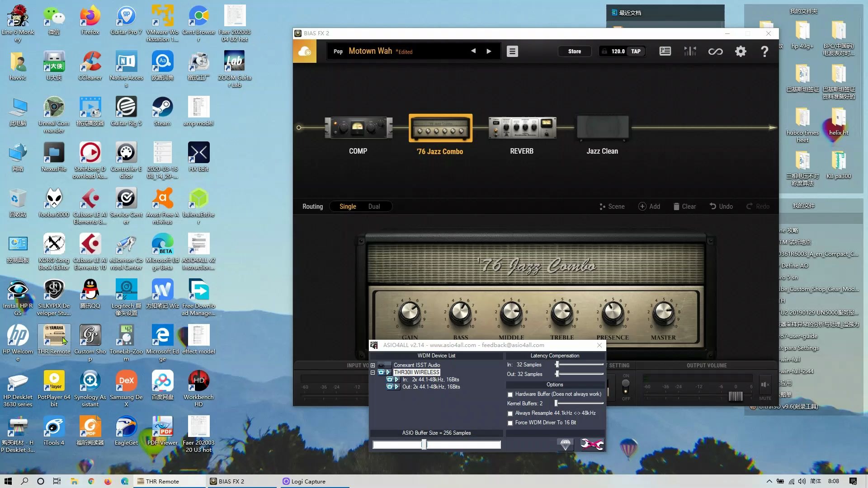This screenshot has width=868, height=488.
Task: Click the ASIO4ALL parachute default settings icon
Action: click(565, 445)
